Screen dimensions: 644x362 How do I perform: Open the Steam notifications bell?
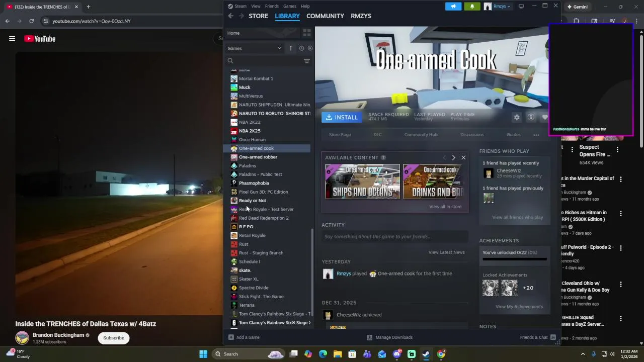pos(472,7)
